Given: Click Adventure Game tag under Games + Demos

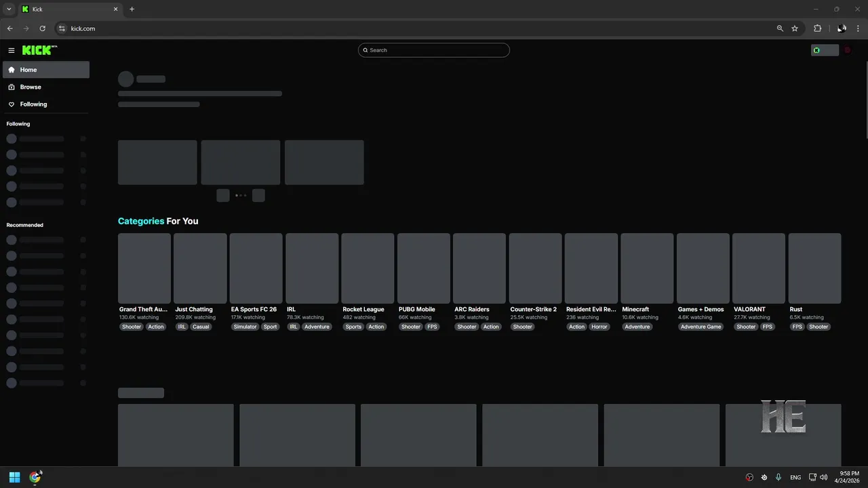Looking at the screenshot, I should click(x=701, y=327).
